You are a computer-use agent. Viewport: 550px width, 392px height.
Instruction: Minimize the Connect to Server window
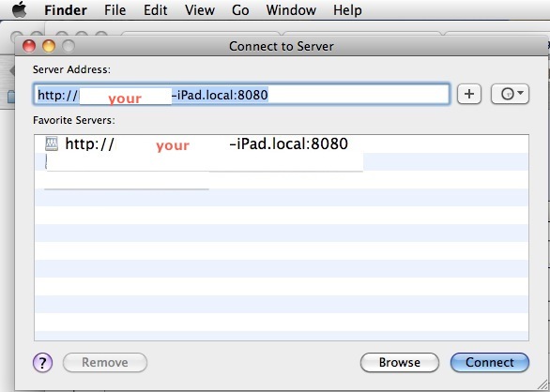click(x=49, y=46)
